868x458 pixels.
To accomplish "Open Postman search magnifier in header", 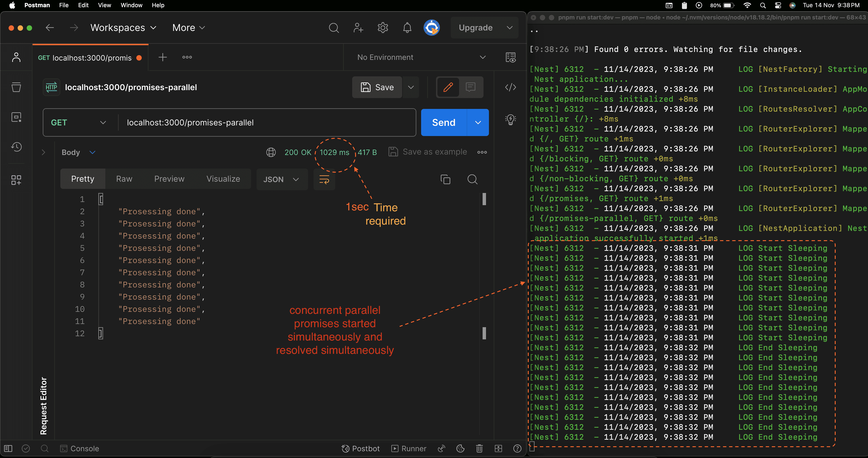I will click(334, 28).
